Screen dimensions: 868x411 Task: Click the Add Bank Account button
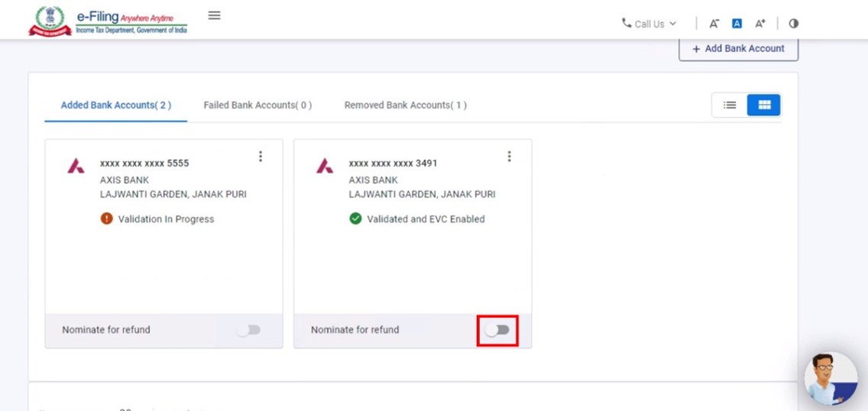coord(738,49)
